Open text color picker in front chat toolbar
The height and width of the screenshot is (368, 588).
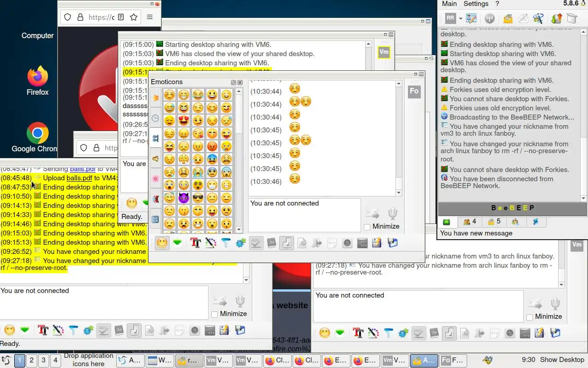[210, 243]
